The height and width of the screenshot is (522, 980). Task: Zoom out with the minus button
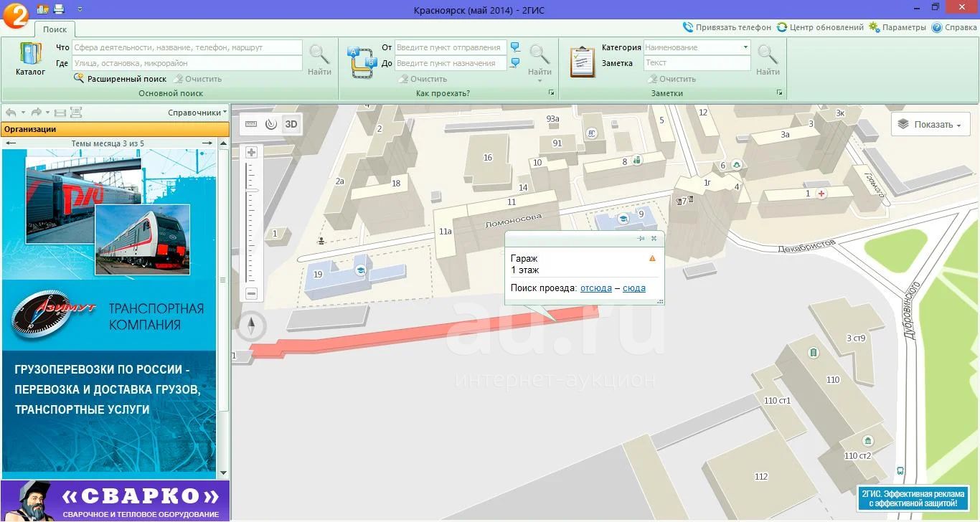251,293
